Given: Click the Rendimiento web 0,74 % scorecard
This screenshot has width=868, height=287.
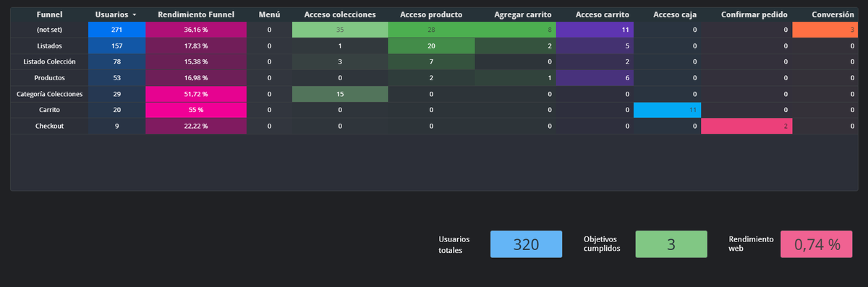Looking at the screenshot, I should click(817, 244).
